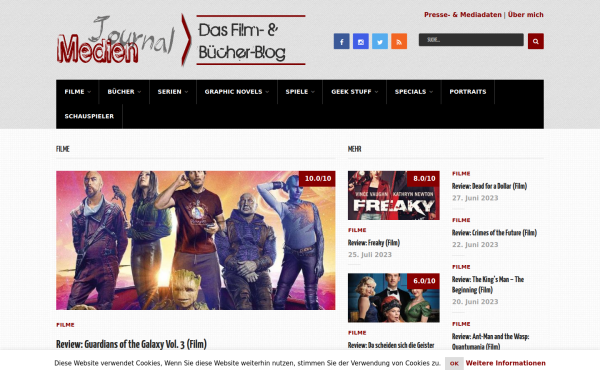The image size is (600, 375).
Task: Click the 6.0/10 rating badge
Action: pyautogui.click(x=424, y=281)
